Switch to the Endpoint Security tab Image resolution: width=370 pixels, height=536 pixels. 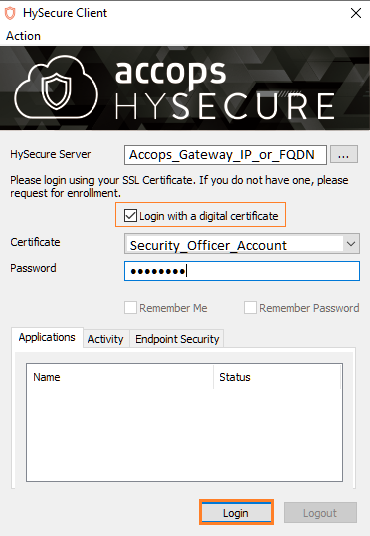point(177,339)
